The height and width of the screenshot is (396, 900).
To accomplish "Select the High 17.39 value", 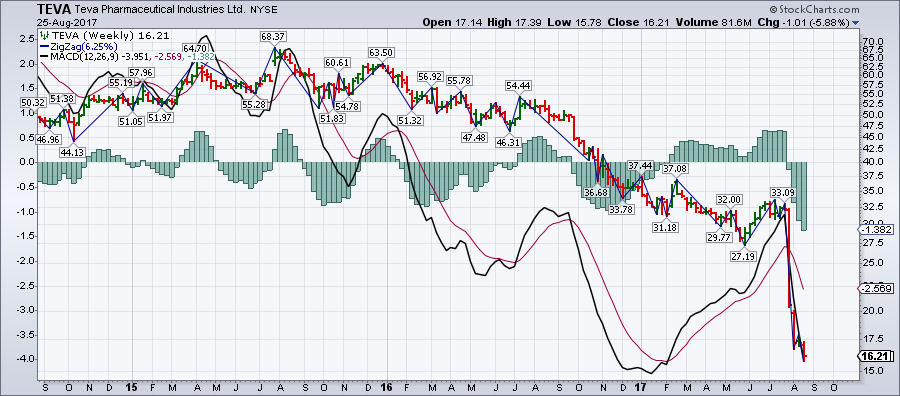I will pos(514,22).
